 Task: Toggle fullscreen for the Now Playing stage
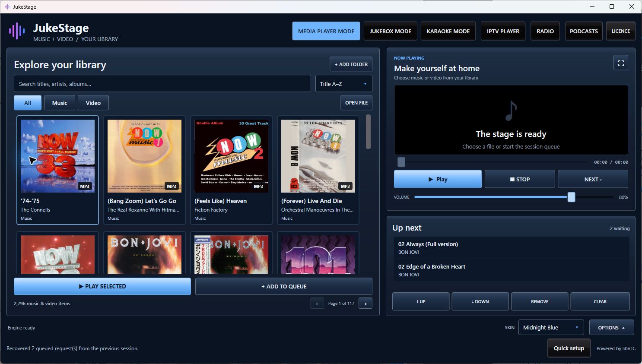coord(621,63)
